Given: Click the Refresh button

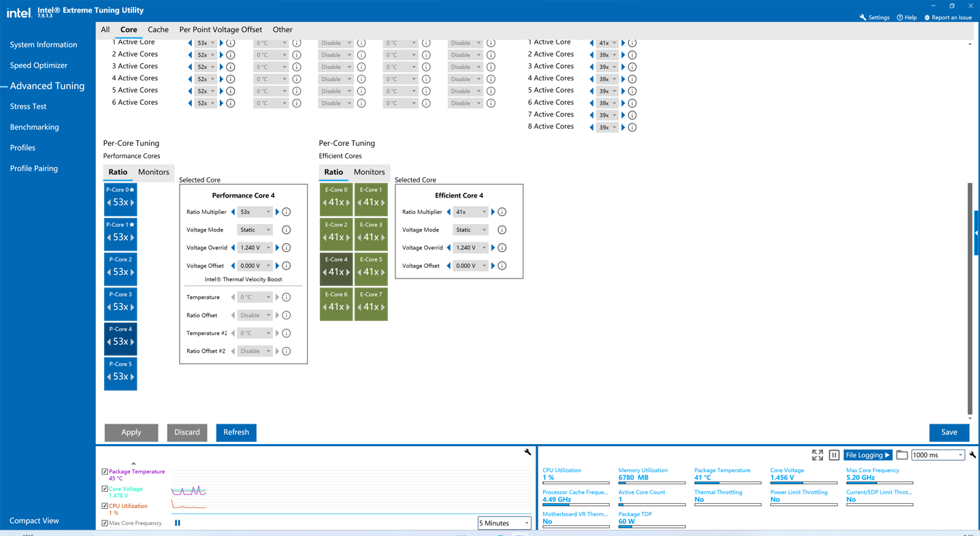Looking at the screenshot, I should pos(236,432).
